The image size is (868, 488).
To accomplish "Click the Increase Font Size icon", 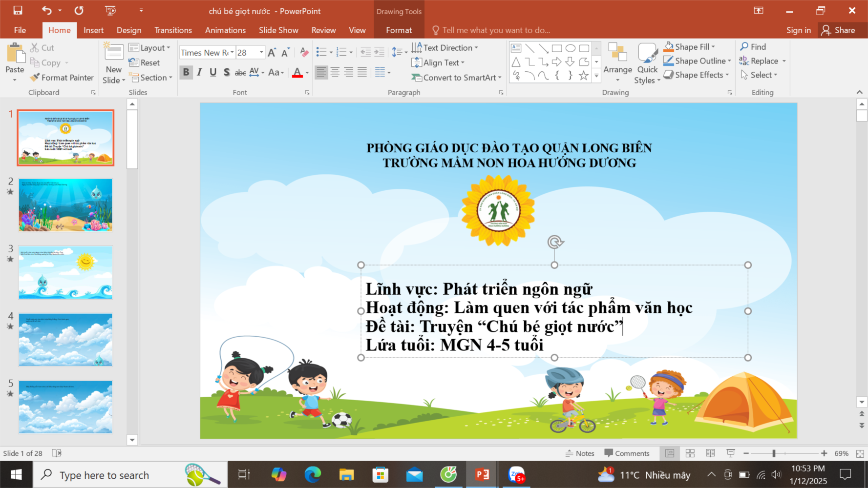I will pyautogui.click(x=272, y=52).
